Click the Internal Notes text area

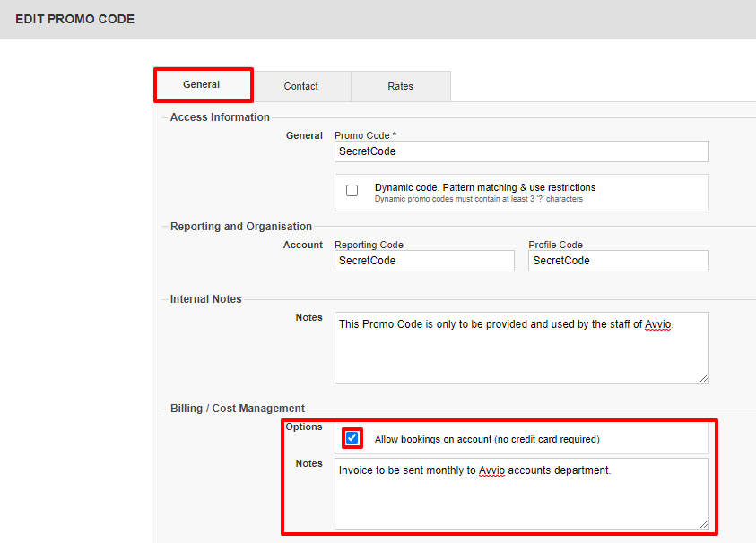tap(522, 348)
